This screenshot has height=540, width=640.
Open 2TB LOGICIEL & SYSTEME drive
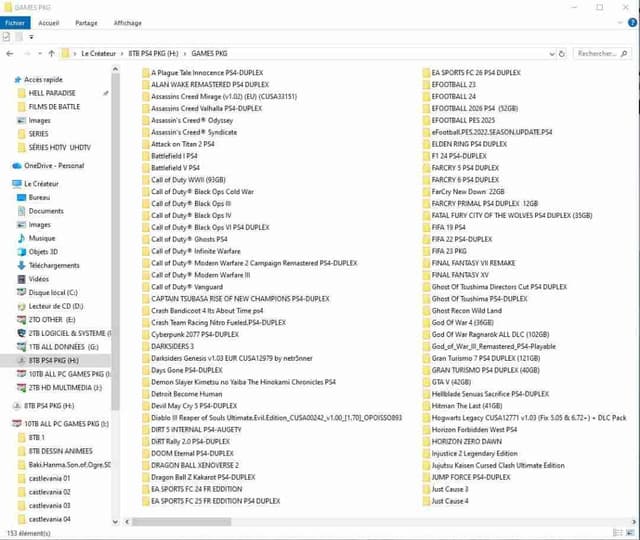click(x=69, y=333)
